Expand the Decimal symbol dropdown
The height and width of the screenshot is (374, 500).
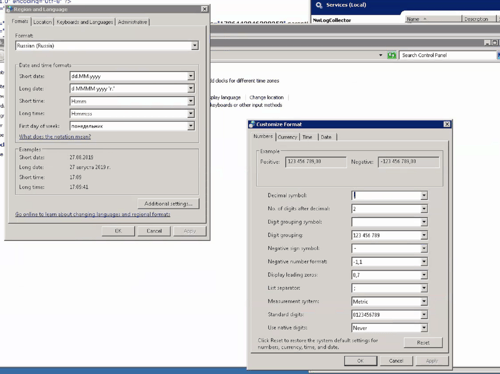pyautogui.click(x=424, y=195)
